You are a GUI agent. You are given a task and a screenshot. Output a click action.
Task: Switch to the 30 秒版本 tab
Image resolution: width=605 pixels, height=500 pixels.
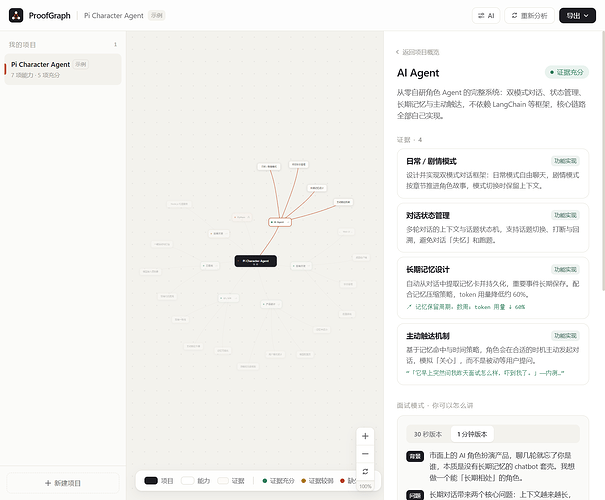point(428,434)
